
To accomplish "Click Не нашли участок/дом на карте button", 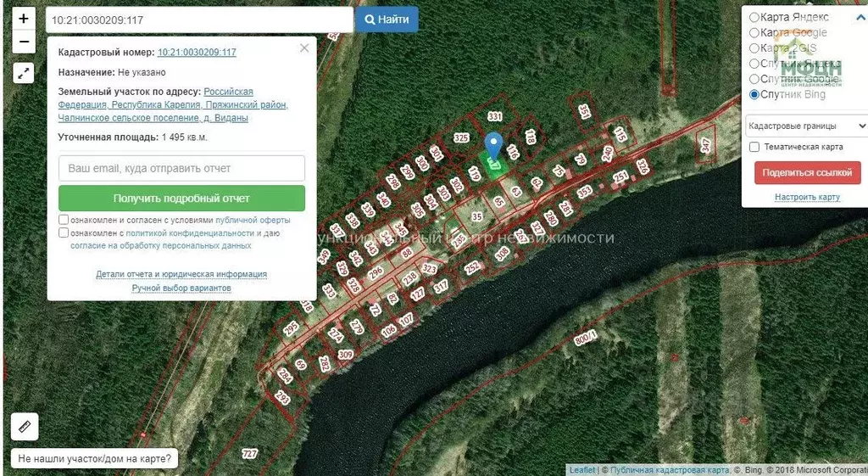I will coord(95,459).
